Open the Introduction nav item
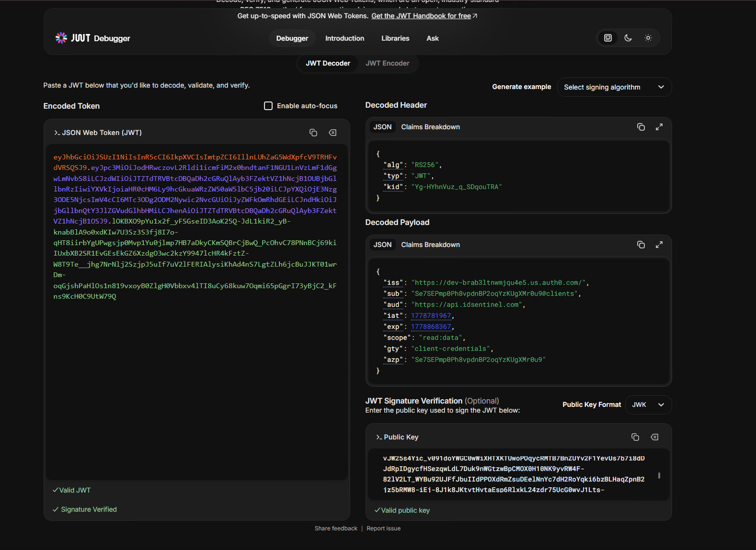Image resolution: width=756 pixels, height=550 pixels. [x=344, y=38]
